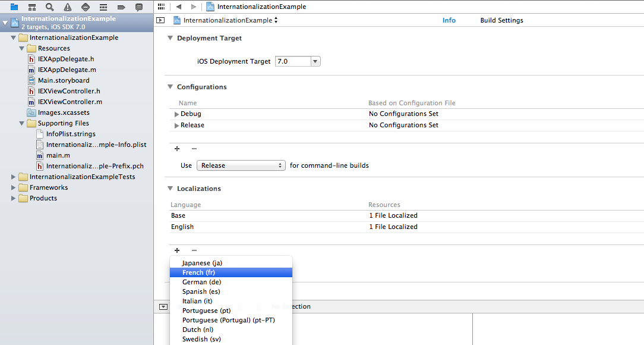Expand the Products folder

13,198
